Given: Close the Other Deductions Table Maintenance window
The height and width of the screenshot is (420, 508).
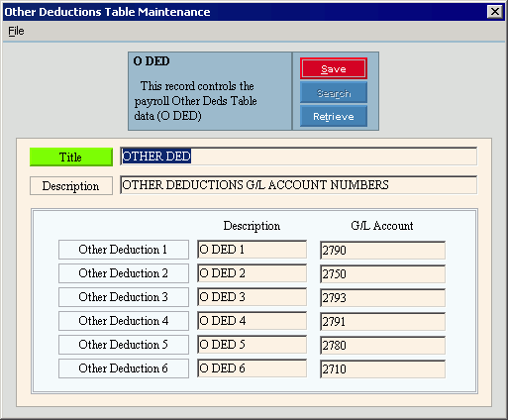Looking at the screenshot, I should (x=495, y=12).
